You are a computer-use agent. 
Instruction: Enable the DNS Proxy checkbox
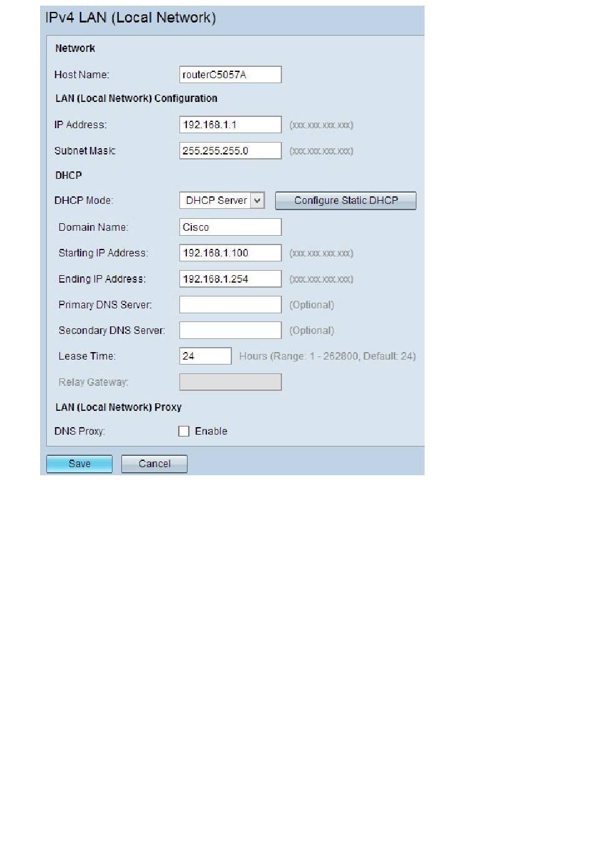click(184, 431)
